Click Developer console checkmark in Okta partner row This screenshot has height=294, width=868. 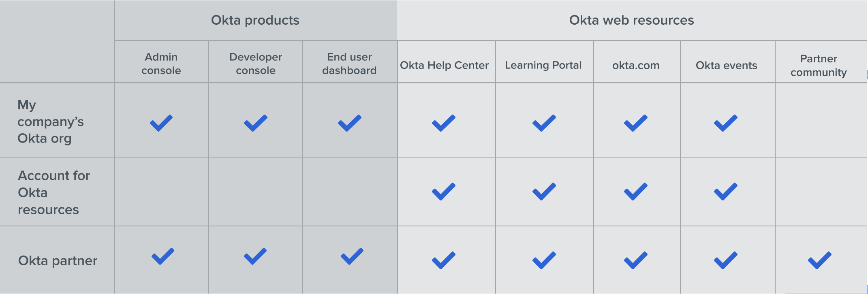(255, 256)
